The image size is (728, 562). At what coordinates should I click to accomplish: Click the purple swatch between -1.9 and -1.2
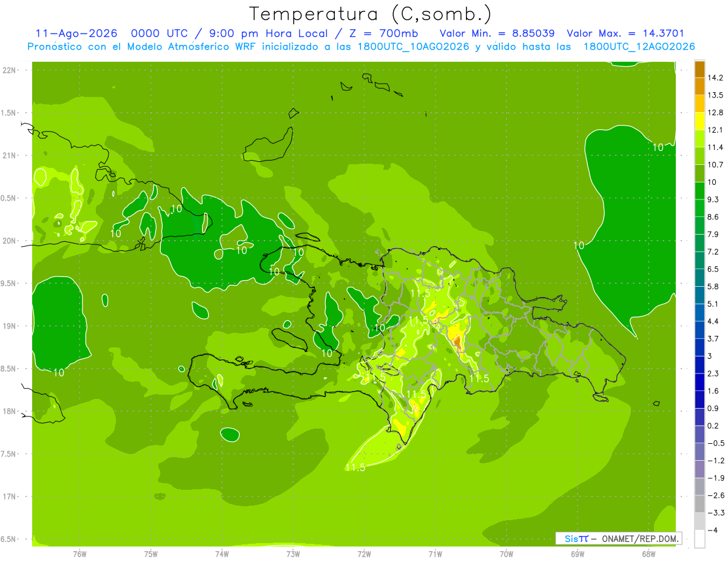coord(699,469)
